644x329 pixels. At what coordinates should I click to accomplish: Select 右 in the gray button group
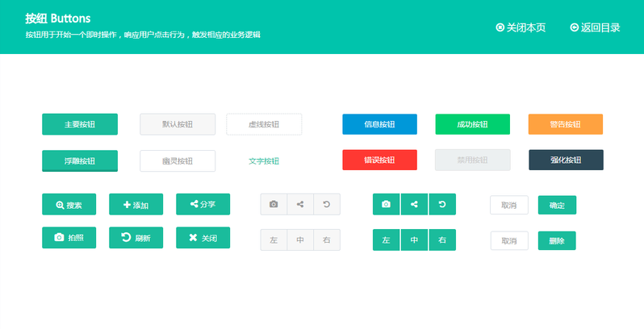point(327,240)
